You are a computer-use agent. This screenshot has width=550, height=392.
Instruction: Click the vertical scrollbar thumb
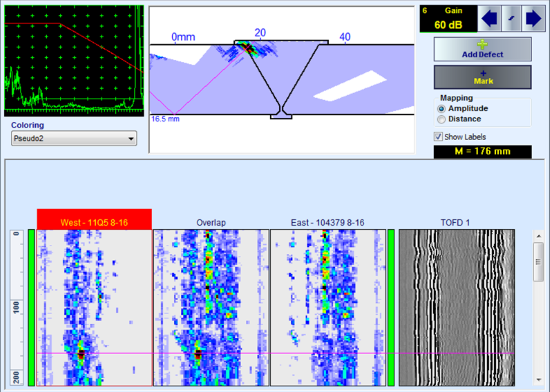[x=538, y=262]
